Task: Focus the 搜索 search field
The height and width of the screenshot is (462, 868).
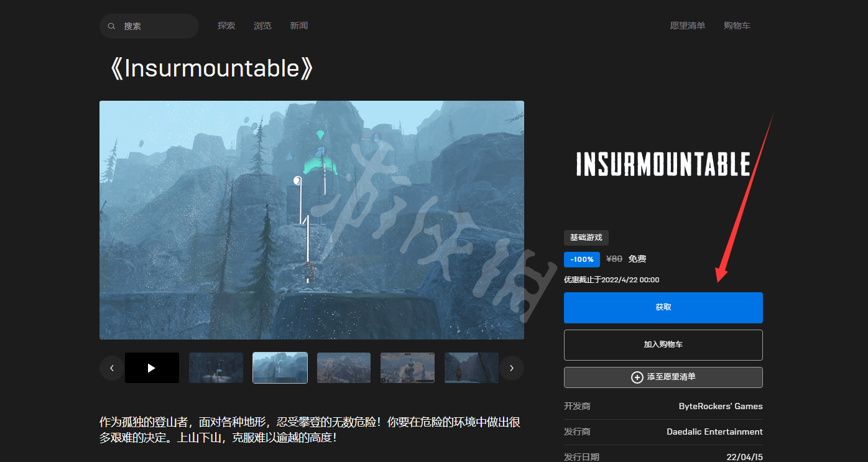Action: click(x=149, y=26)
